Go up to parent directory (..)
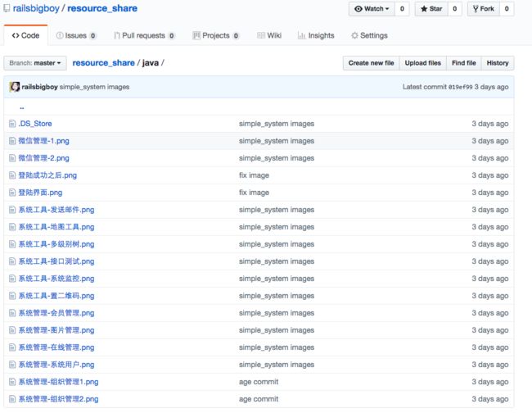This screenshot has width=532, height=413. click(22, 107)
